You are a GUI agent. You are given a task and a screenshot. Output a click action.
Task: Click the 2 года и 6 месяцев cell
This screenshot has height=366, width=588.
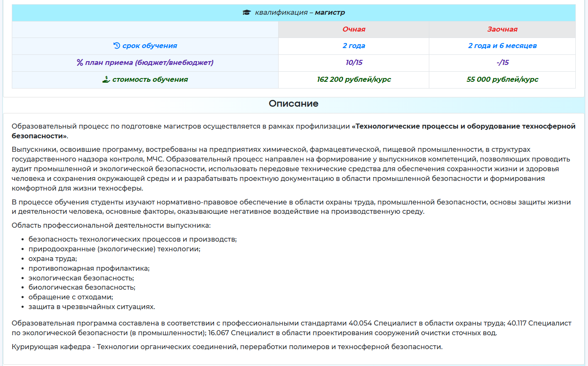502,46
